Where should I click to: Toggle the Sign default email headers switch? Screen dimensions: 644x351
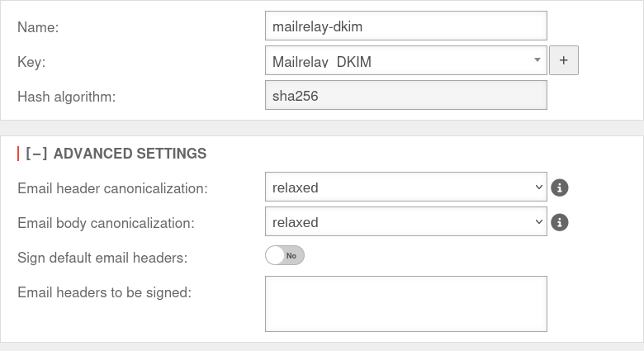coord(285,256)
